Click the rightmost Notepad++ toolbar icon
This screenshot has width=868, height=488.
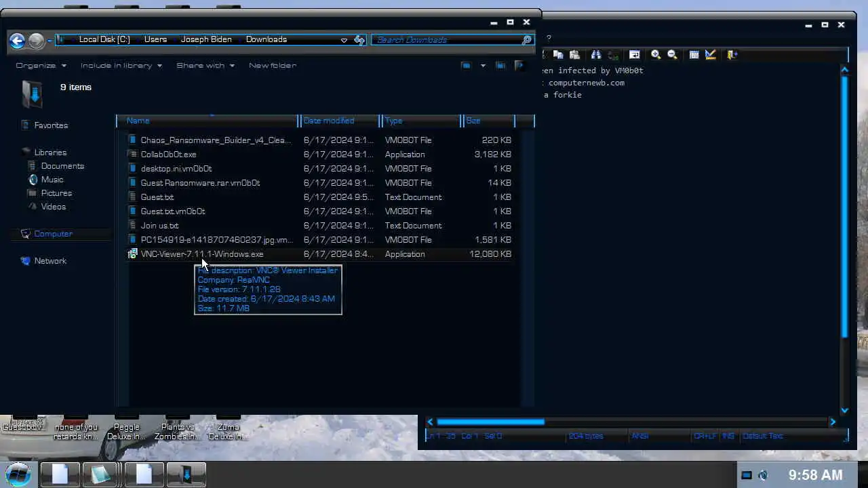[732, 55]
